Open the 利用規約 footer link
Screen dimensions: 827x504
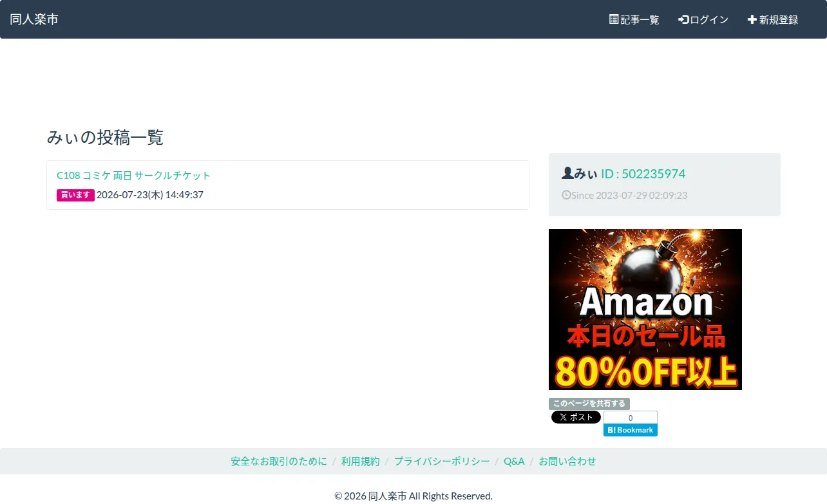(x=361, y=461)
